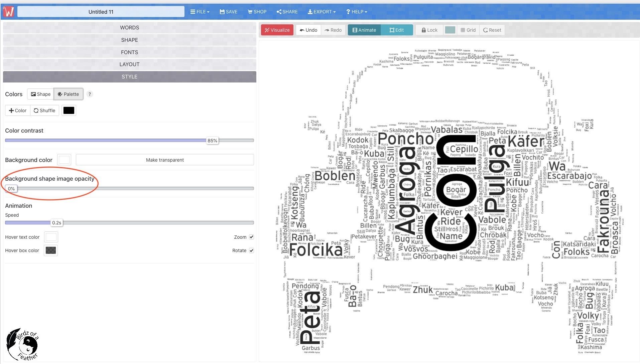Toggle the Lock button
The height and width of the screenshot is (364, 640).
pyautogui.click(x=429, y=30)
